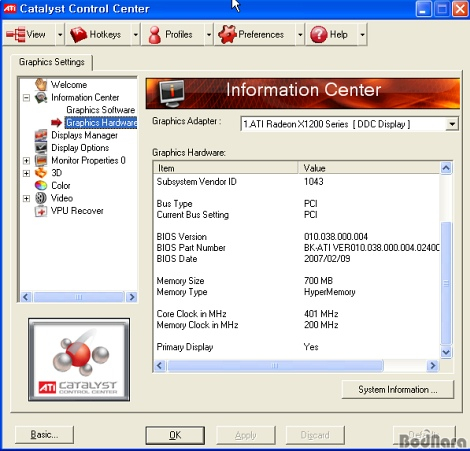The width and height of the screenshot is (470, 451).
Task: Click the hardware list scroll down arrow
Action: click(x=446, y=352)
